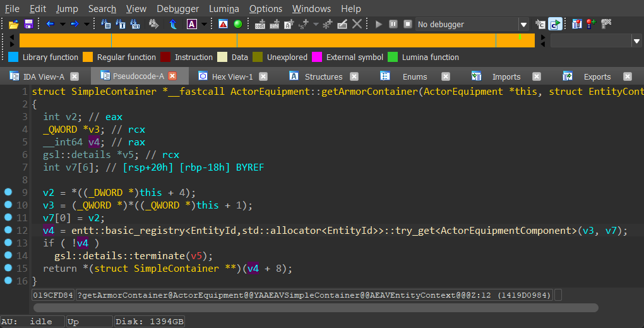Click the green circle toolbar icon
This screenshot has width=644, height=328.
coord(237,24)
